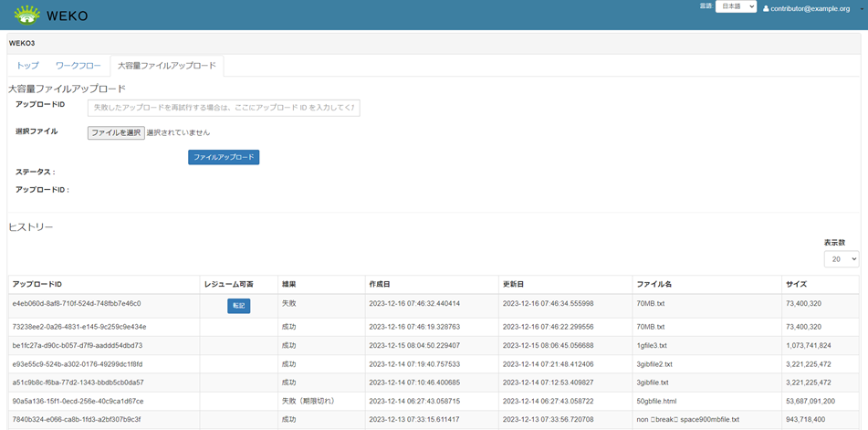Click upload ID starting with e4eb060d
This screenshot has width=868, height=430.
pos(77,304)
